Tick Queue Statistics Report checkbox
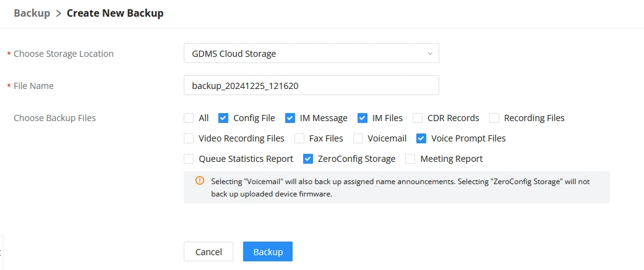This screenshot has height=270, width=644. click(x=189, y=159)
